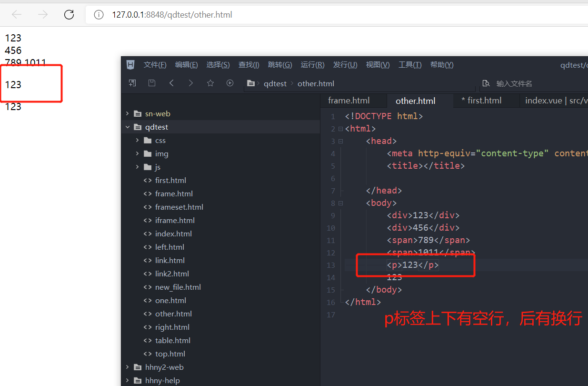Open first.html in the file tree
This screenshot has height=386, width=588.
[170, 180]
